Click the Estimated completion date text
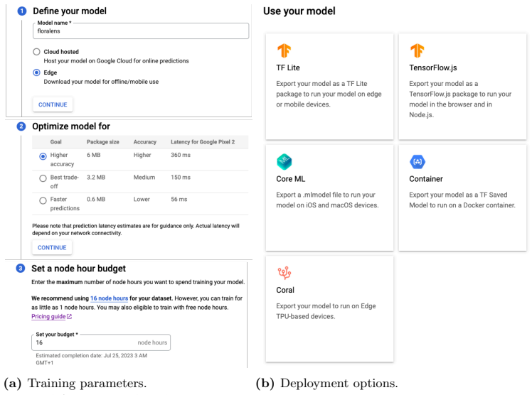This screenshot has height=395, width=532. pyautogui.click(x=92, y=359)
